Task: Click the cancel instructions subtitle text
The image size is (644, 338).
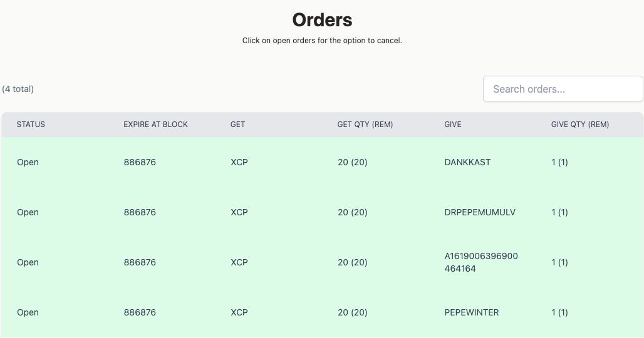Action: click(x=322, y=41)
